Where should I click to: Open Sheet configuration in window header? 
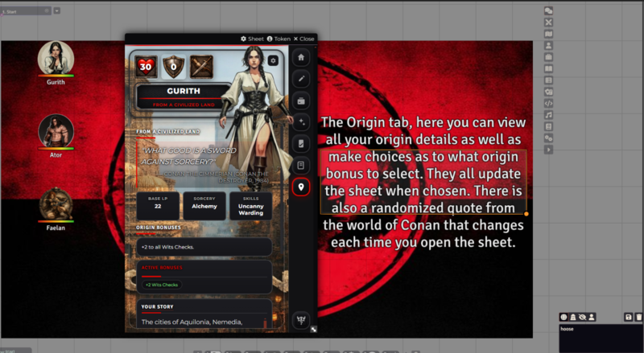click(252, 39)
